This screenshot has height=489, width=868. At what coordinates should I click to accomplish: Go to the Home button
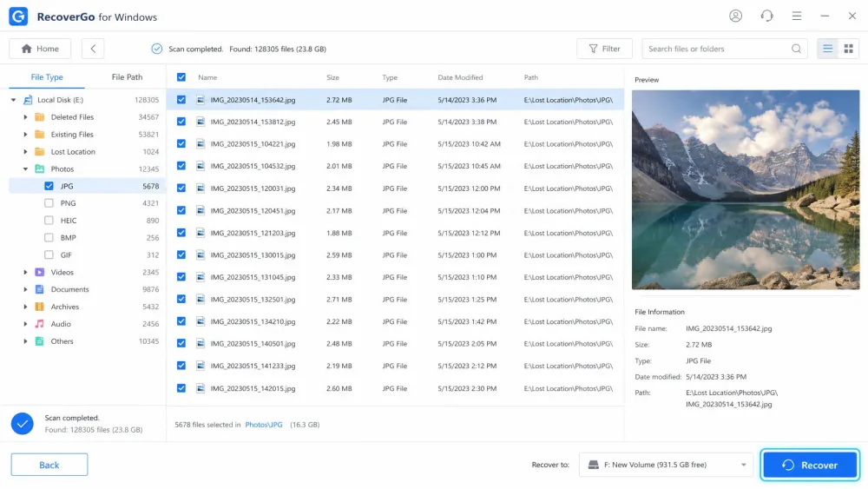(40, 49)
